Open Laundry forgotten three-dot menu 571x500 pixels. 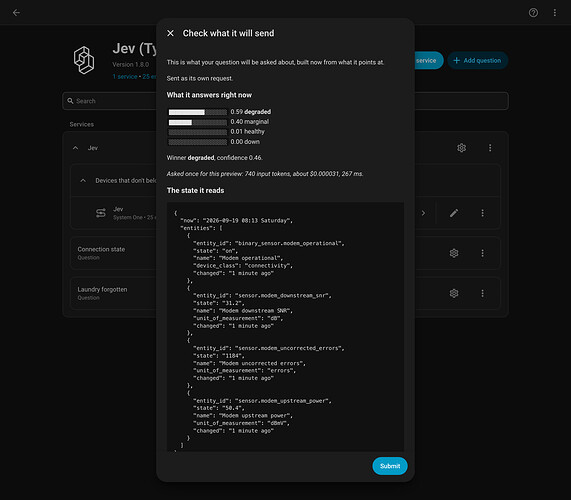pos(483,293)
